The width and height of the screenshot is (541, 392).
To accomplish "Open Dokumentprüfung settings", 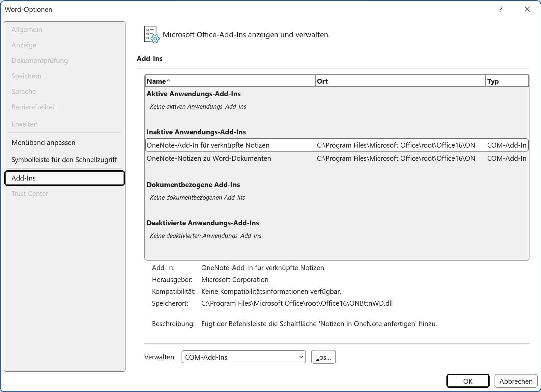I will tap(40, 61).
